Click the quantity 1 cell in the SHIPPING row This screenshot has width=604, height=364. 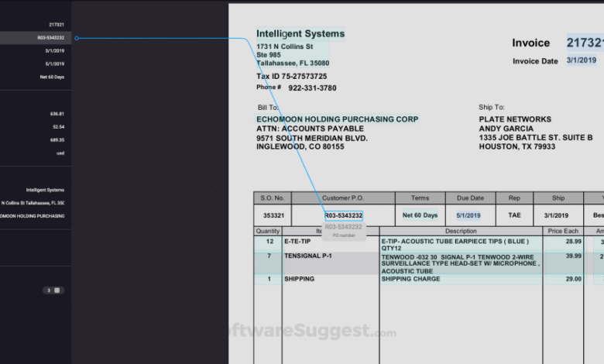pos(269,279)
